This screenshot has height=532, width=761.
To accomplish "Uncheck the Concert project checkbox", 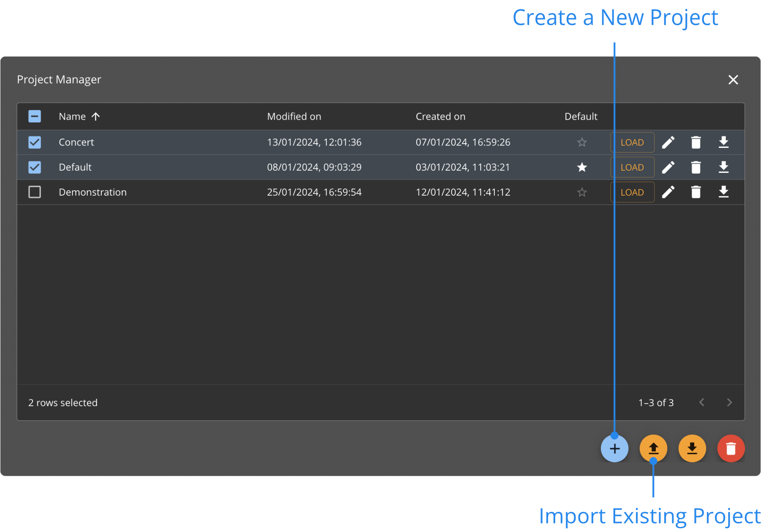I will (x=35, y=142).
